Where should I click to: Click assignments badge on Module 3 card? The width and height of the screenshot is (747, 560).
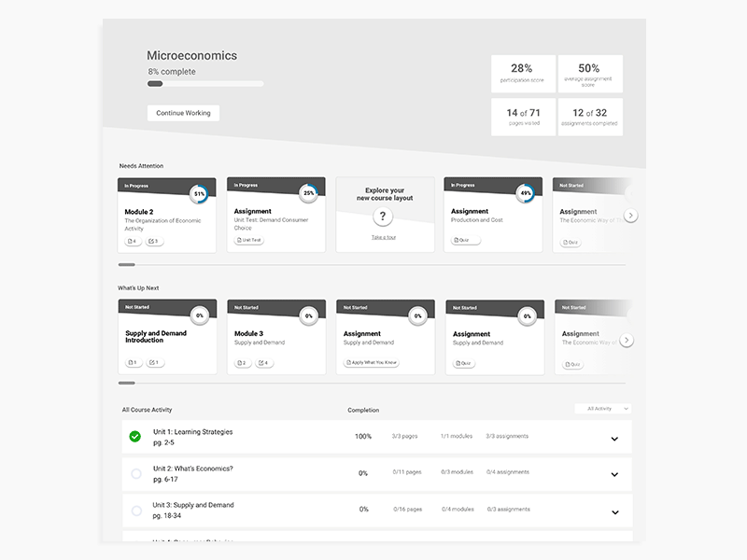(x=263, y=363)
